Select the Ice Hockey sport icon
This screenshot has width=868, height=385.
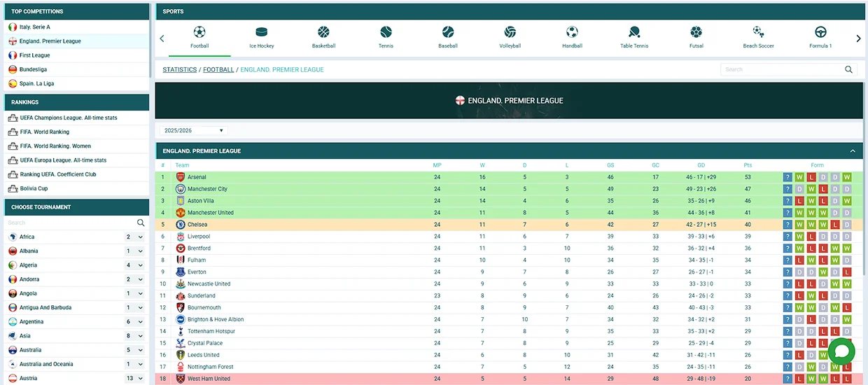pos(261,32)
